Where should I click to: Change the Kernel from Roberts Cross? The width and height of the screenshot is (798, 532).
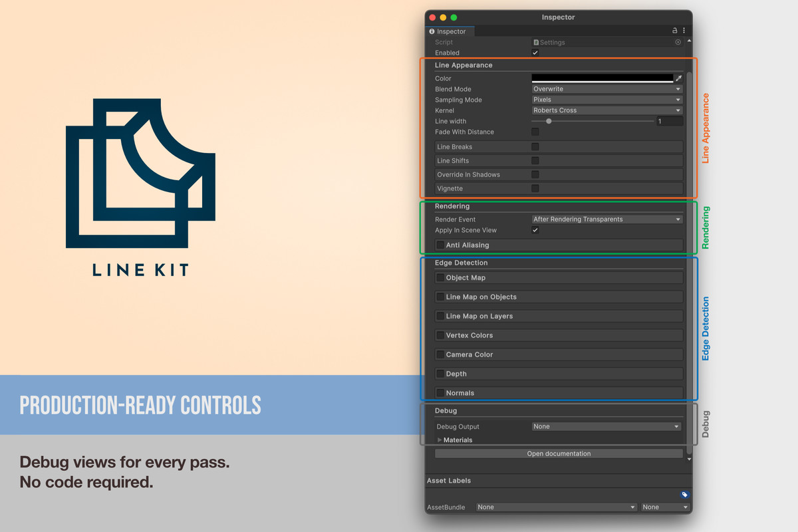click(x=606, y=110)
